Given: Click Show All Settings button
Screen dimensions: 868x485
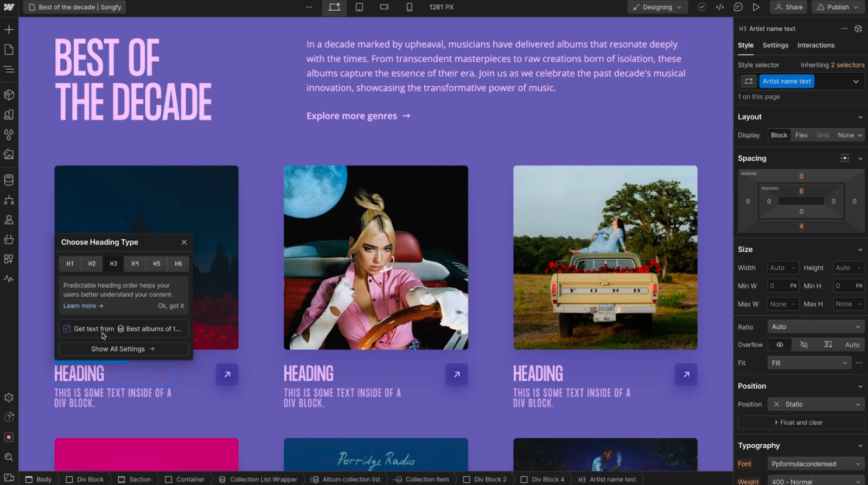Looking at the screenshot, I should click(123, 349).
